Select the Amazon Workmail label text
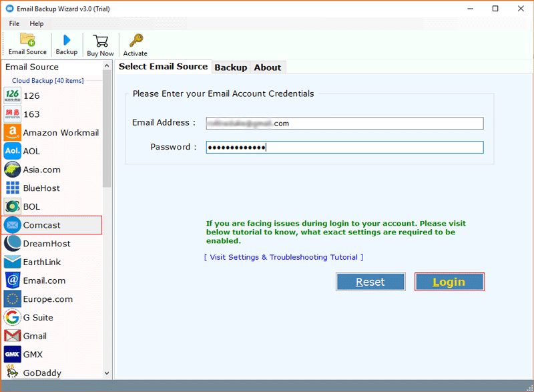The width and height of the screenshot is (534, 392). point(61,132)
